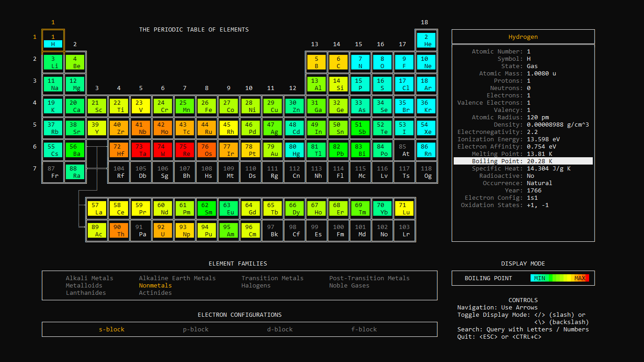Select Hydrogen in the periodic table
644x362 pixels.
coord(53,40)
